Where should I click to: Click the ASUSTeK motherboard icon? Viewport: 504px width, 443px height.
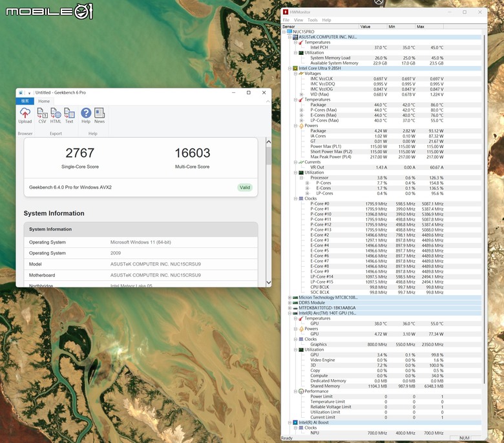tap(295, 37)
